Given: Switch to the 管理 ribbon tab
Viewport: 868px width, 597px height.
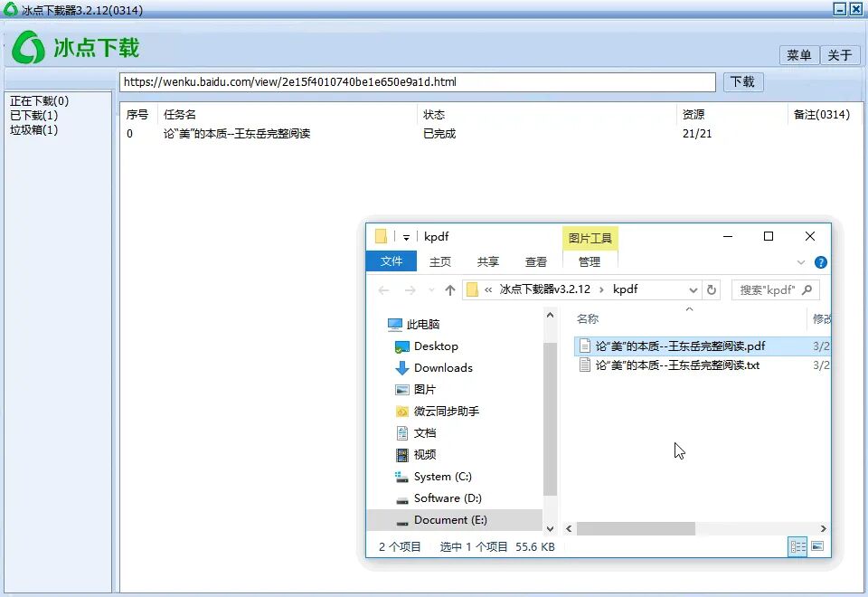Looking at the screenshot, I should click(x=590, y=261).
